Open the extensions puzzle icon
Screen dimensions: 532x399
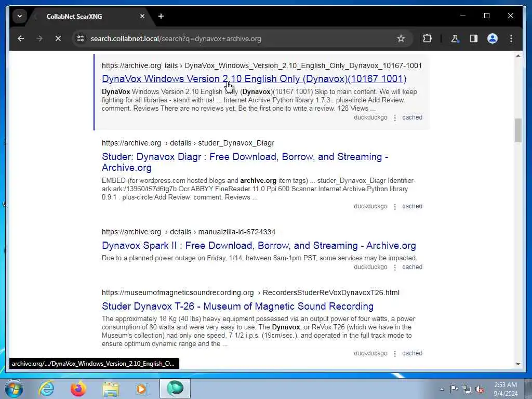click(x=427, y=38)
